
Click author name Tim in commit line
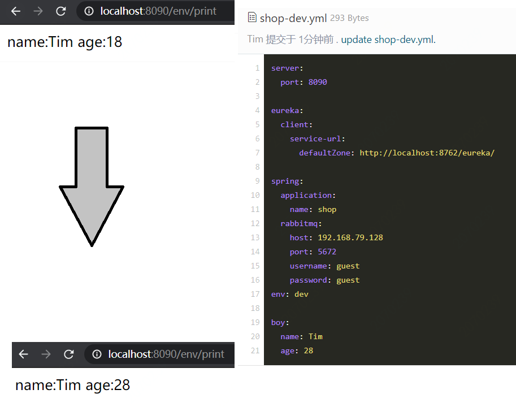point(255,40)
